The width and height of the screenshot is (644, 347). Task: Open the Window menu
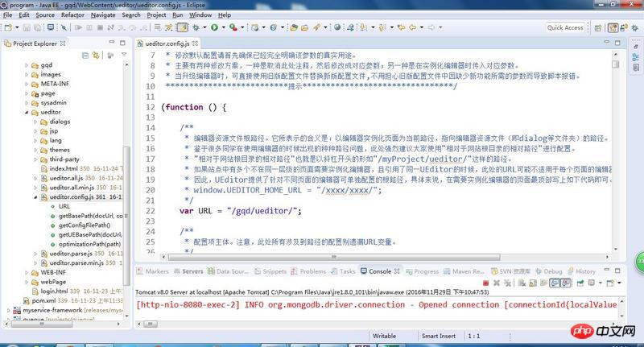coord(200,14)
